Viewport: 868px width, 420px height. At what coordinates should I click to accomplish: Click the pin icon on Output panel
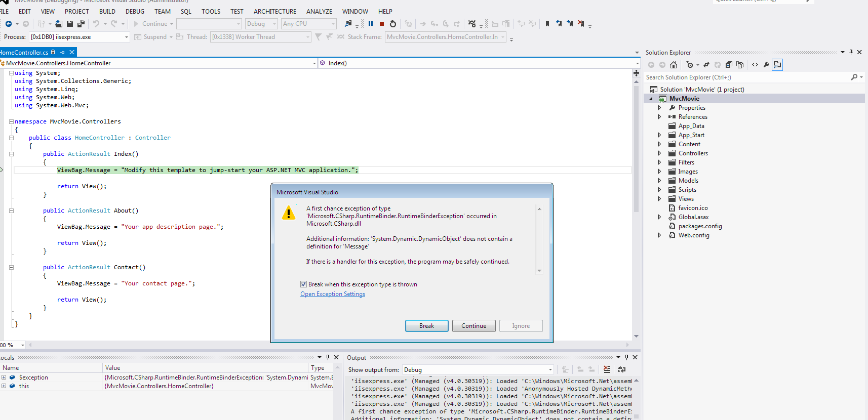626,357
